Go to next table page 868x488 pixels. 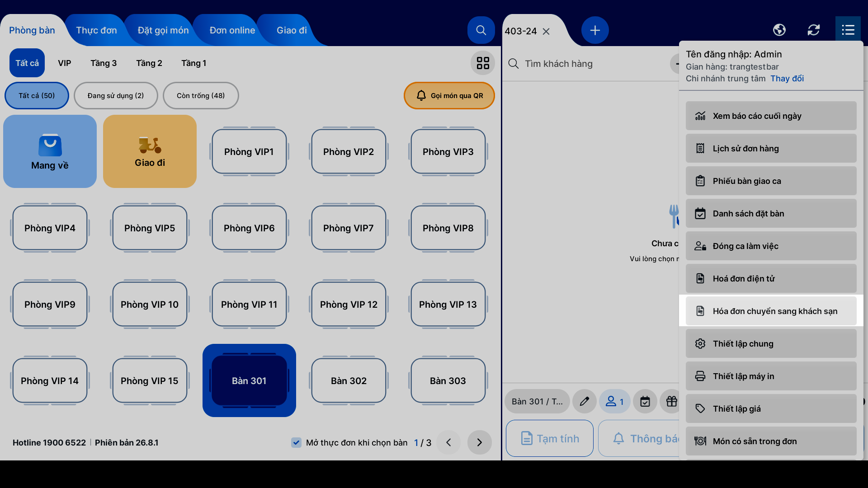pyautogui.click(x=480, y=442)
